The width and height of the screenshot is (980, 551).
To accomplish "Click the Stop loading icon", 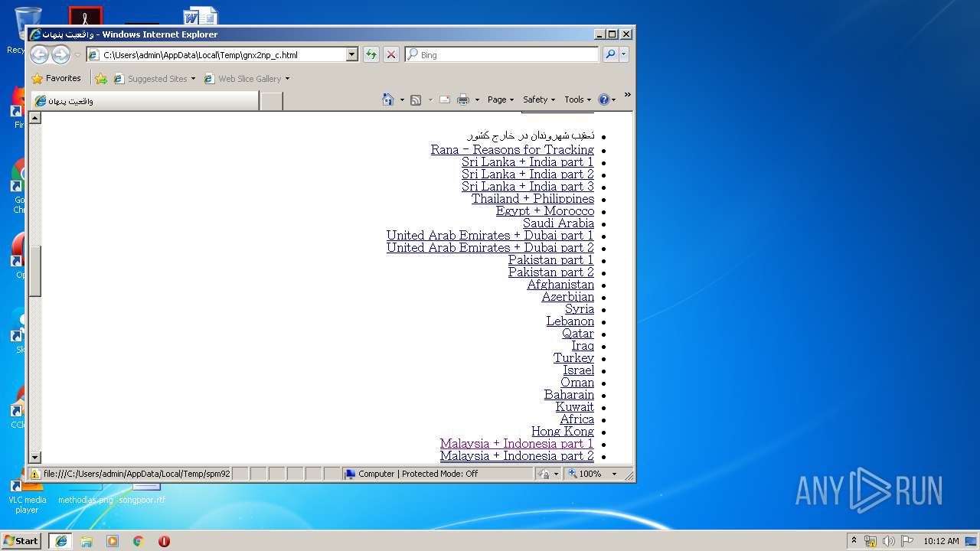I will (x=390, y=54).
